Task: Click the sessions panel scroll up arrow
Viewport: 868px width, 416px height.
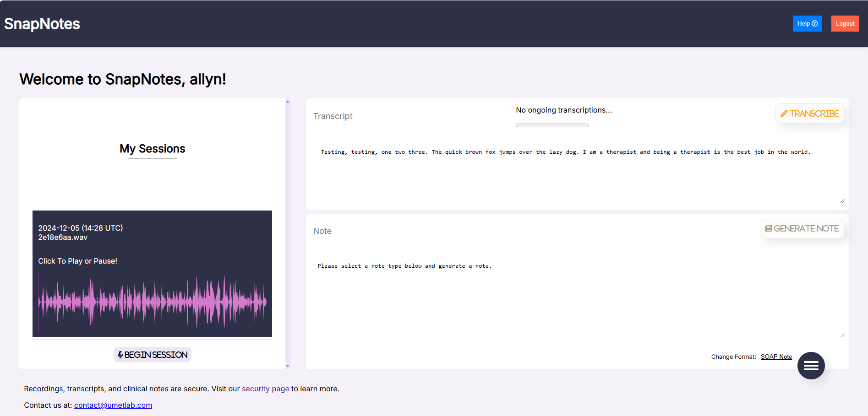Action: coord(288,102)
